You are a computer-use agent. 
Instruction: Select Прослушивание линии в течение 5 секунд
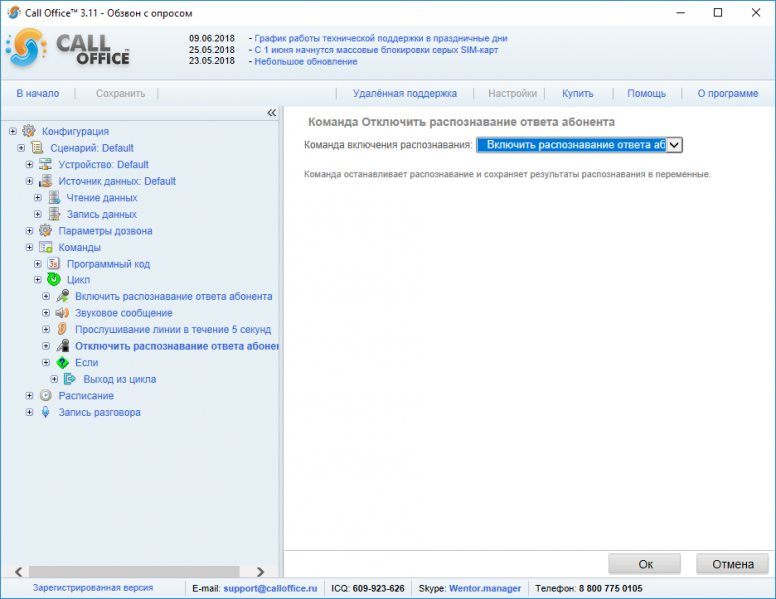173,329
